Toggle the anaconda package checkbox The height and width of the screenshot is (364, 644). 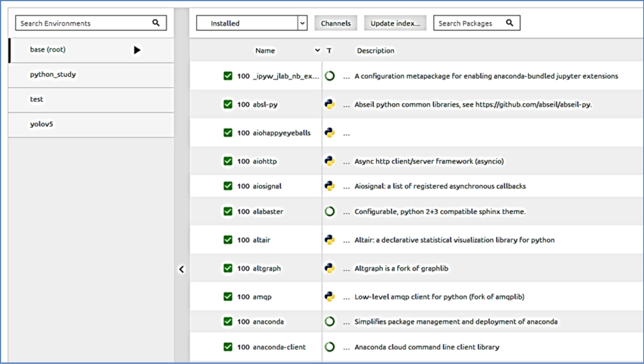pyautogui.click(x=228, y=321)
